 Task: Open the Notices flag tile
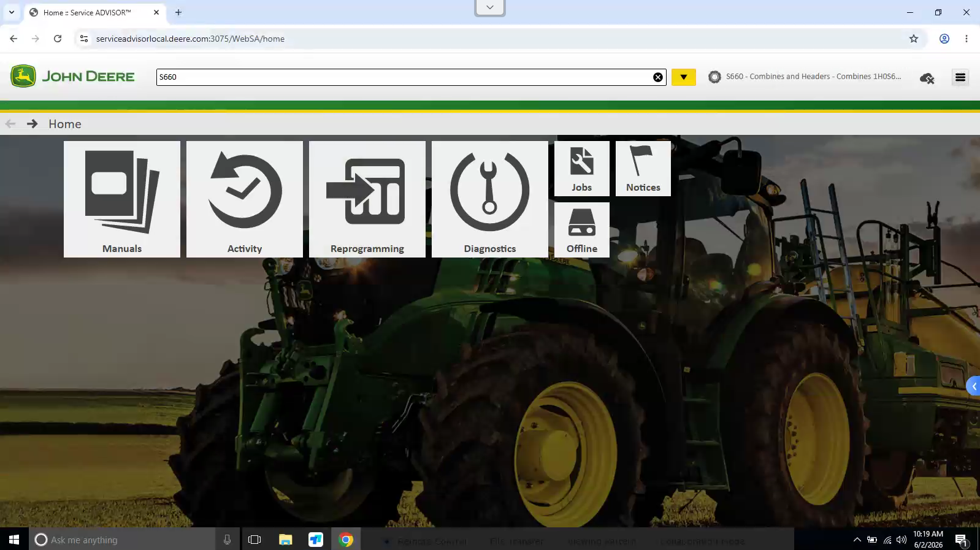[643, 169]
